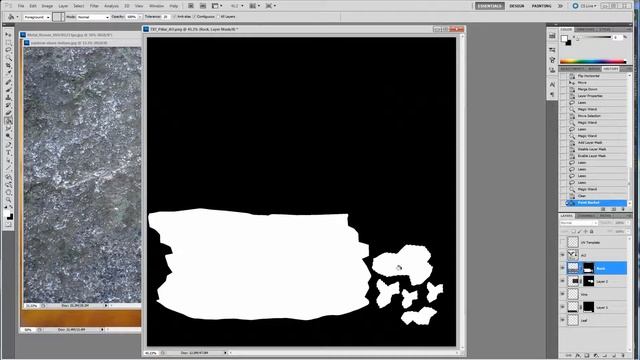Hide the Layer 2 layer

point(563,281)
